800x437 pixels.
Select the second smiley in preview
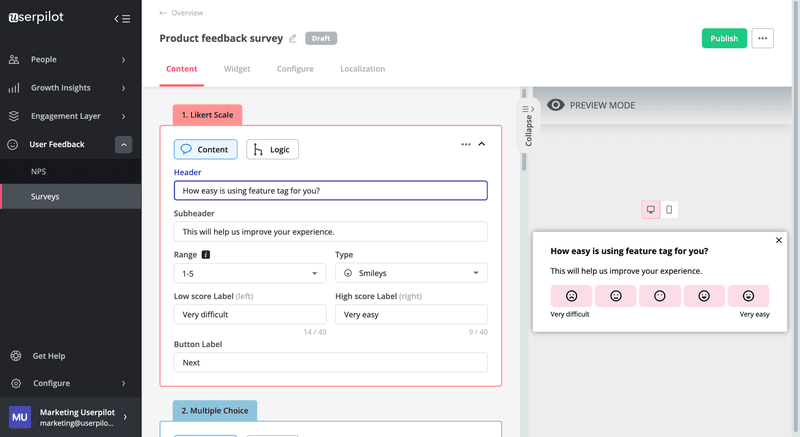[615, 296]
